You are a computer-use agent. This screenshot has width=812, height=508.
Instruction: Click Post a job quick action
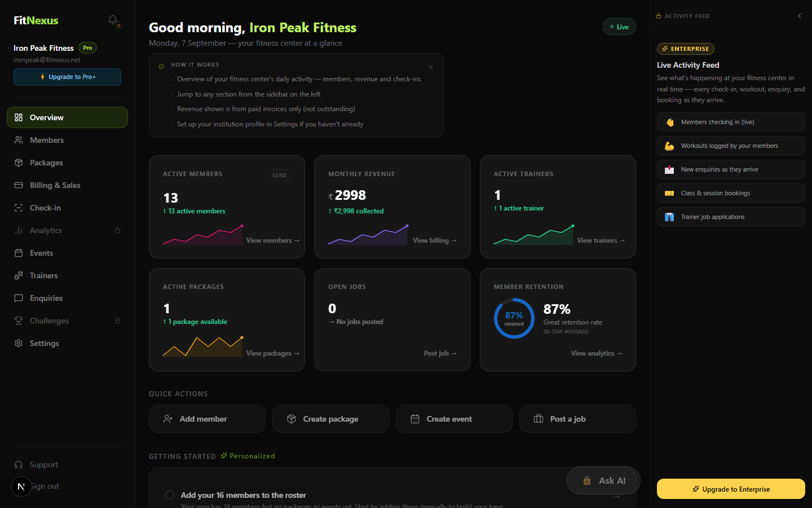pos(577,419)
